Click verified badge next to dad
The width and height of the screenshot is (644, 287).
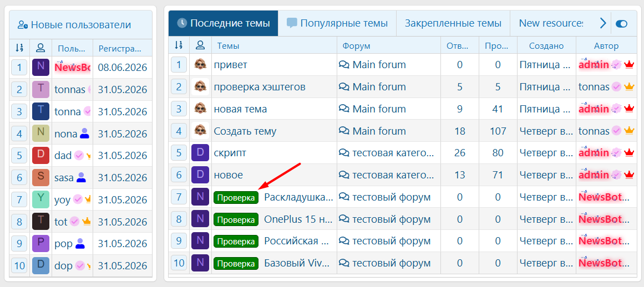[79, 155]
